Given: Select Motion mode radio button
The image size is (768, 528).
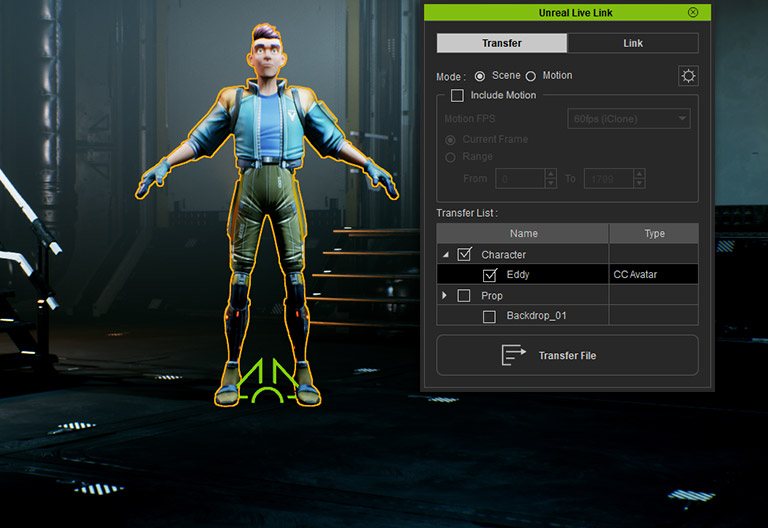Looking at the screenshot, I should pyautogui.click(x=530, y=76).
